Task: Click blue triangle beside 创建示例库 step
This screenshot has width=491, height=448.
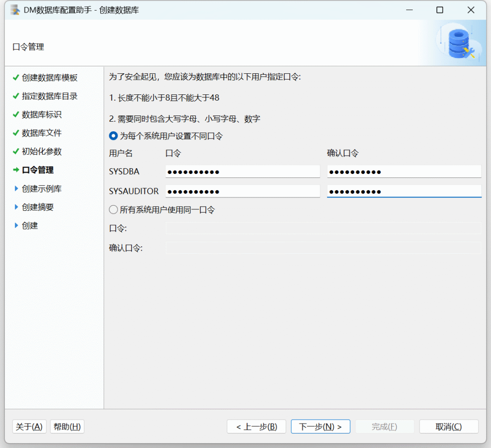Action: (17, 189)
